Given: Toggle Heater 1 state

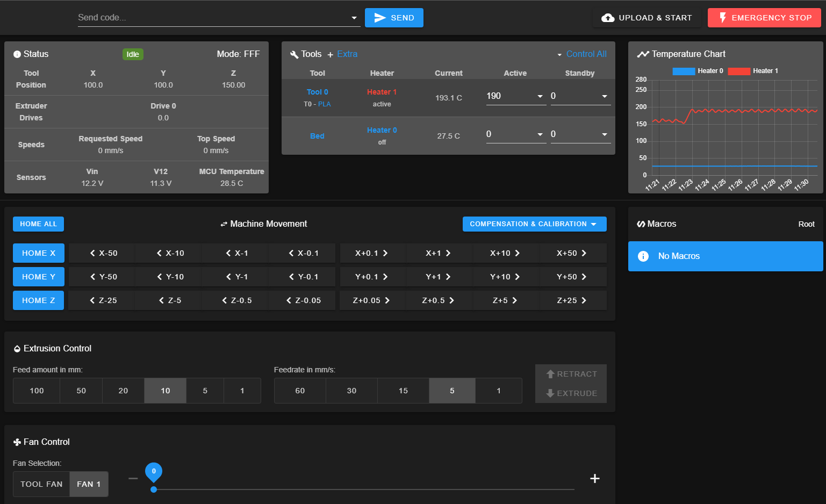Looking at the screenshot, I should coord(382,92).
